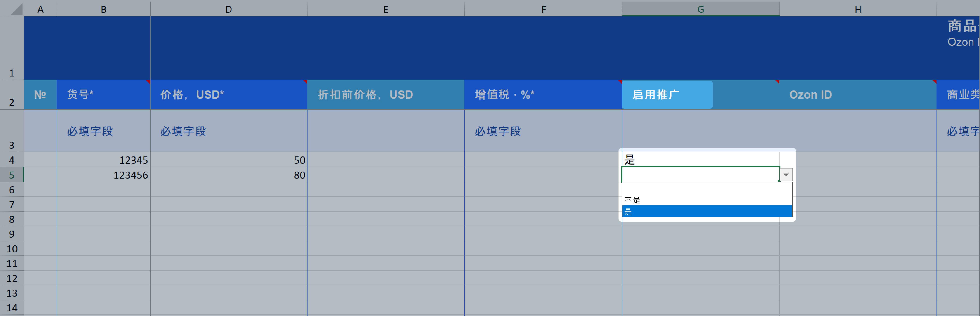Select row 8 header
This screenshot has width=980, height=316.
[x=12, y=219]
